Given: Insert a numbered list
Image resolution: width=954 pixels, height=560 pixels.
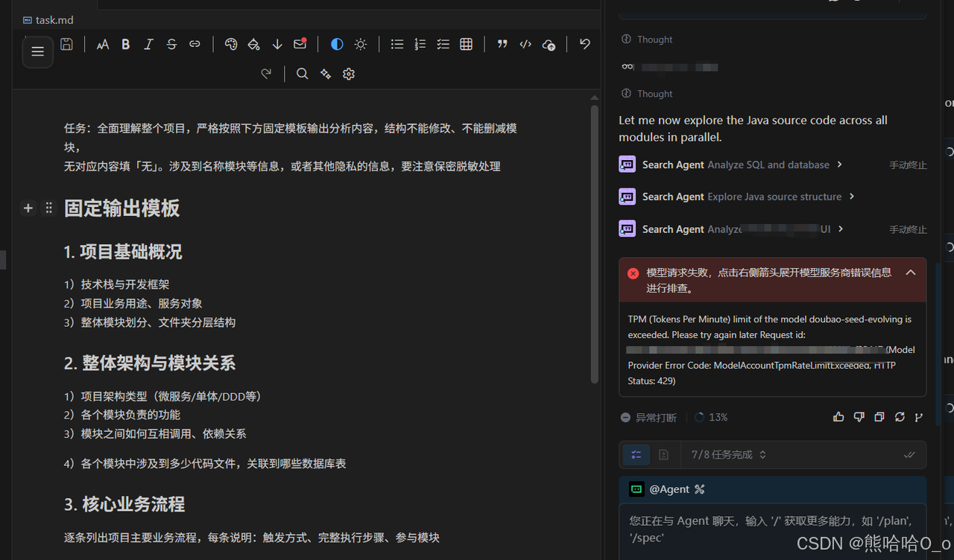Looking at the screenshot, I should pyautogui.click(x=420, y=45).
